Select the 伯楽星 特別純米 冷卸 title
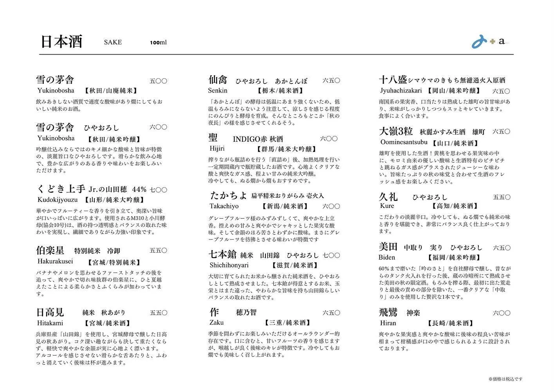554x392 pixels. (x=78, y=251)
